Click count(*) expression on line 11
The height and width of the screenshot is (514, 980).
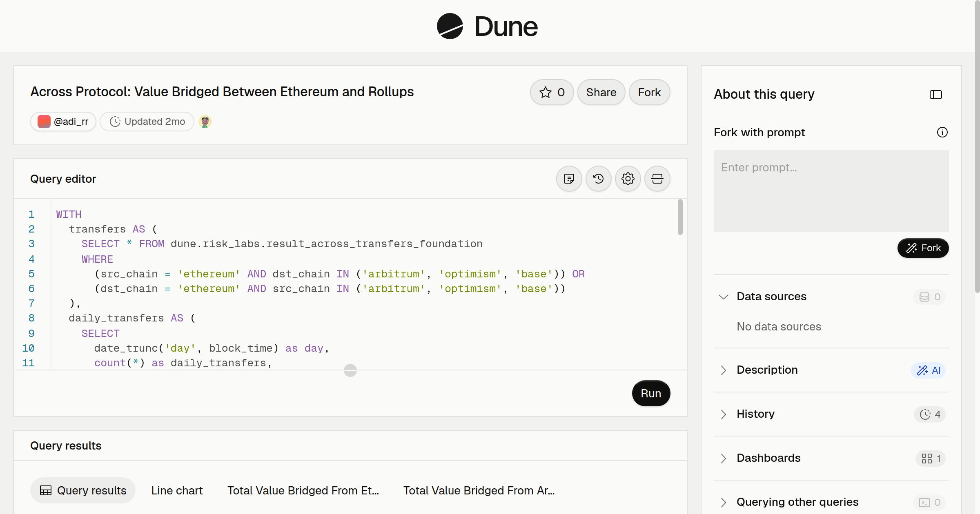(119, 363)
